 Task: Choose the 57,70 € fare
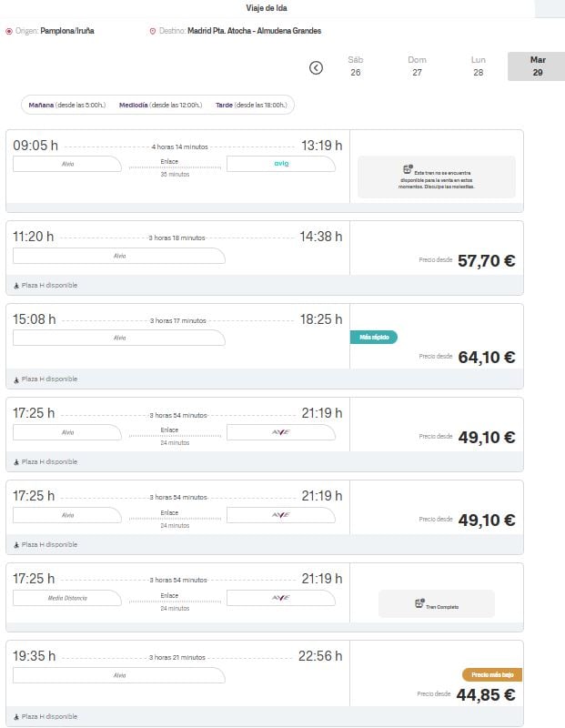[x=486, y=261]
